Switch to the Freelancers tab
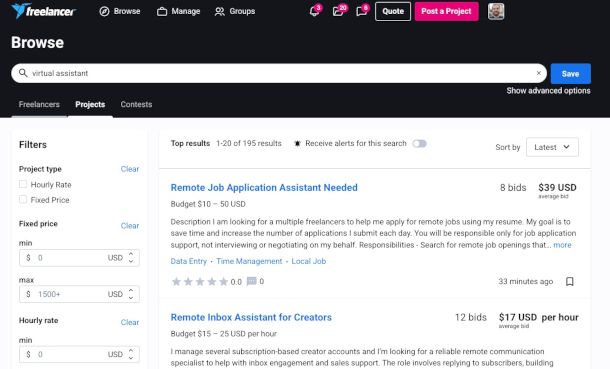 [39, 104]
